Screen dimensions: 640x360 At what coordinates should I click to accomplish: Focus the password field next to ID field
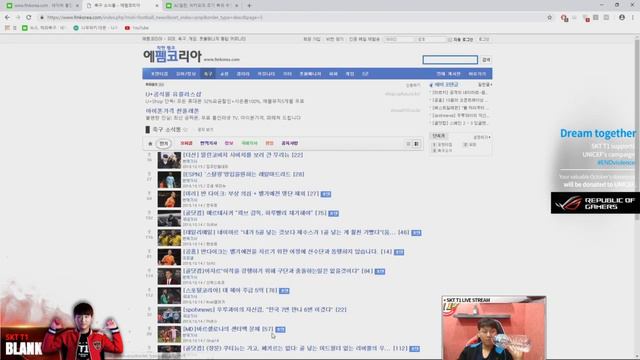[x=432, y=40]
